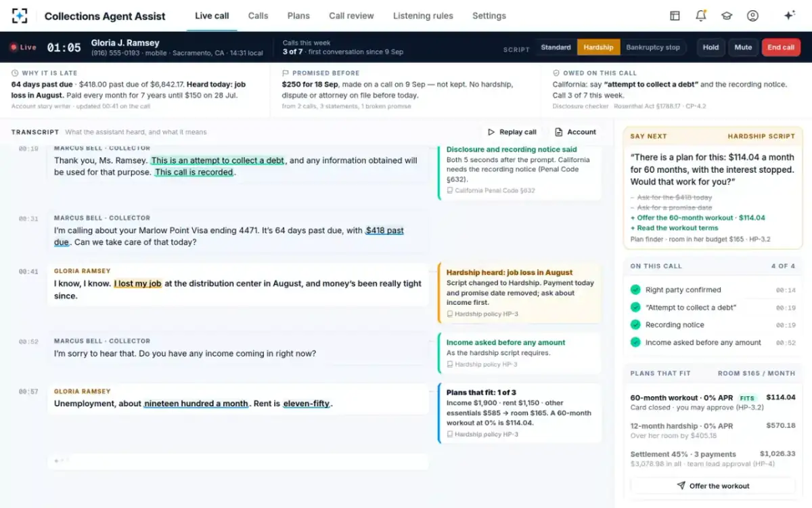Select the Bankruptcy stop script option
The height and width of the screenshot is (508, 812).
click(653, 47)
